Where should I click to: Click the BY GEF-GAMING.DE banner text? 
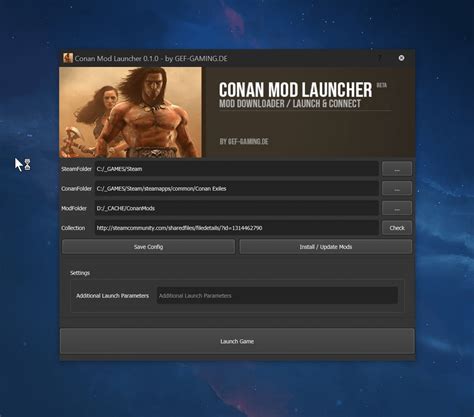pos(244,142)
